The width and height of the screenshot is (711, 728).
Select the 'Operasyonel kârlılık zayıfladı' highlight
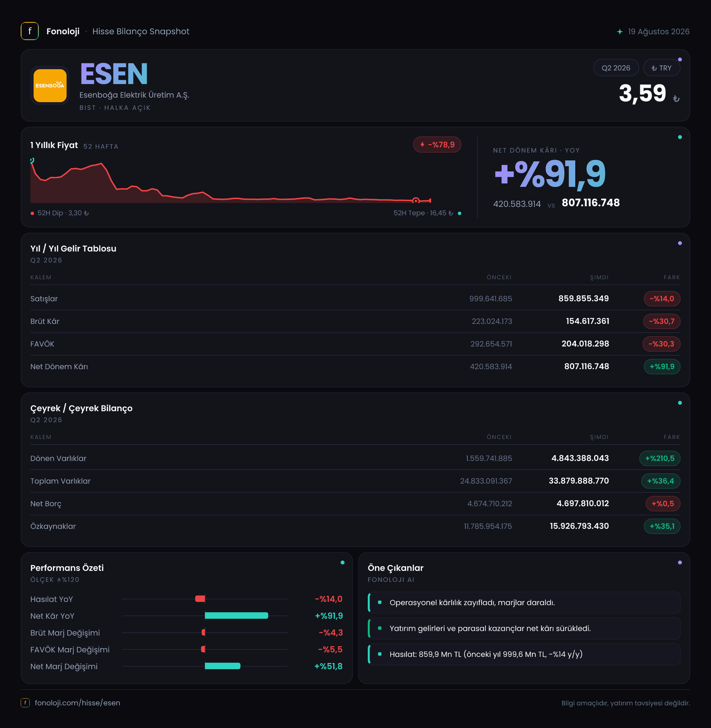(524, 603)
